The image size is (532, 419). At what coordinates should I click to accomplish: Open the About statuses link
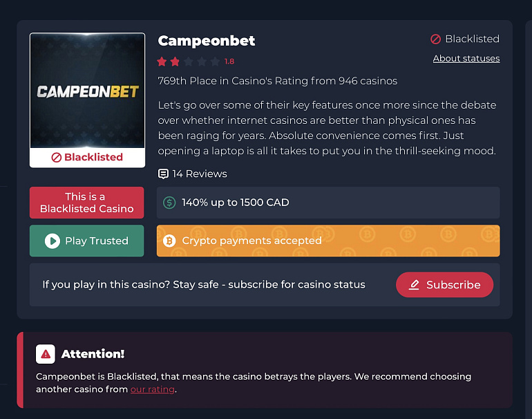[466, 58]
